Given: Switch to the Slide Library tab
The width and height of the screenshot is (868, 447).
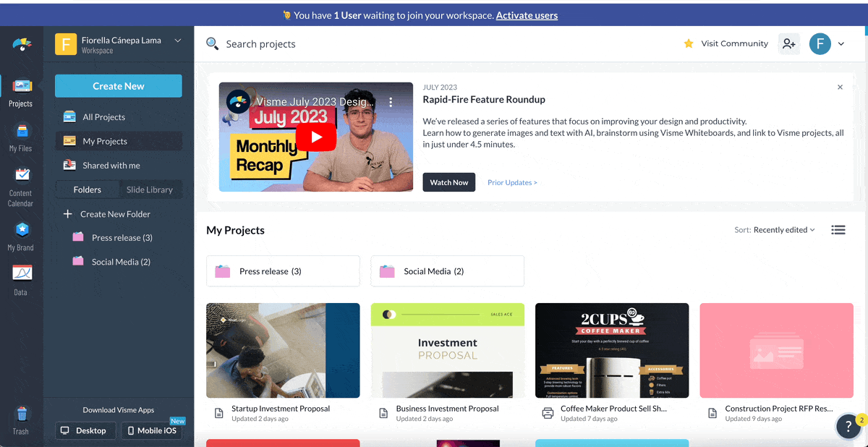Looking at the screenshot, I should (x=150, y=190).
